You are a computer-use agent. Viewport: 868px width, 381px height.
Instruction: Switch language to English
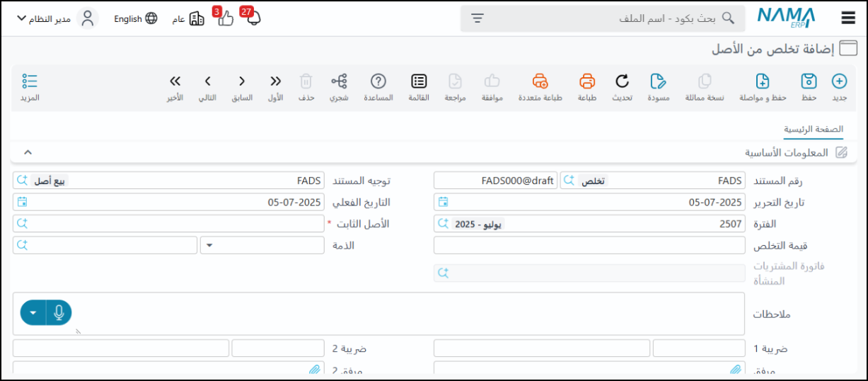point(136,19)
